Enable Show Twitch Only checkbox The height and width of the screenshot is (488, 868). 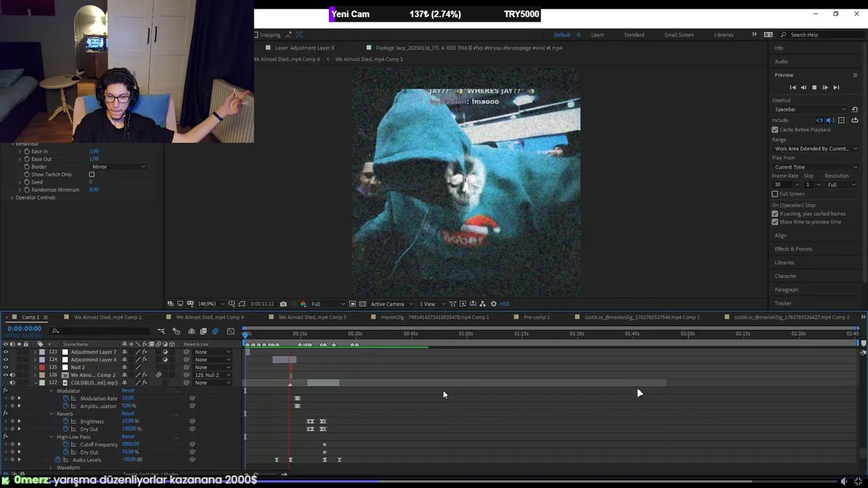point(92,174)
